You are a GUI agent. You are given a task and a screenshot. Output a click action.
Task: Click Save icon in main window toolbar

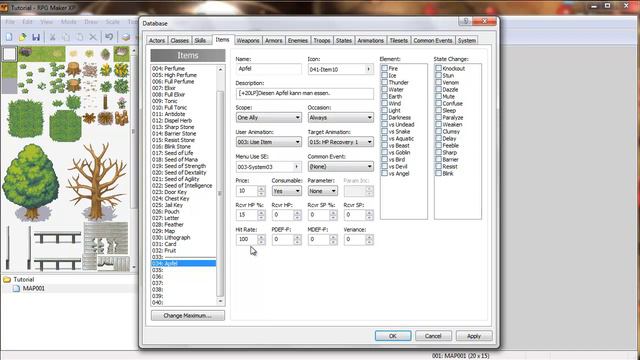(x=36, y=37)
